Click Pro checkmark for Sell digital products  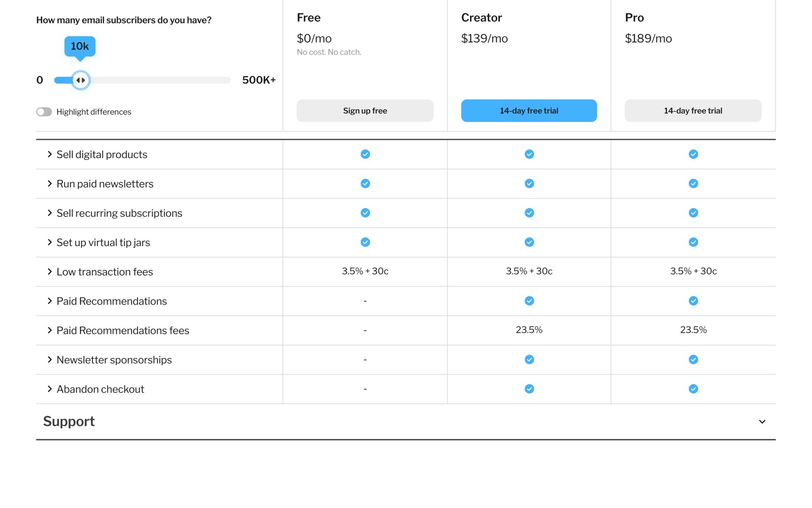pos(693,154)
